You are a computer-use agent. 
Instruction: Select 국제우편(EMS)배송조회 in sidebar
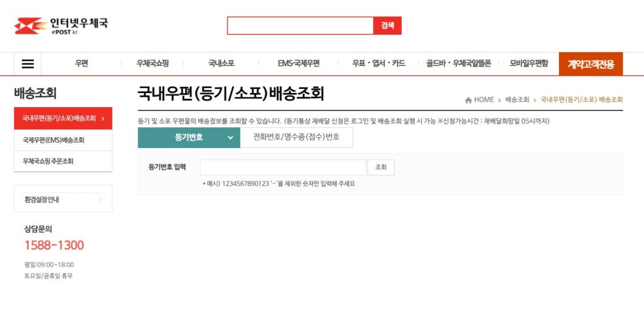click(x=63, y=140)
